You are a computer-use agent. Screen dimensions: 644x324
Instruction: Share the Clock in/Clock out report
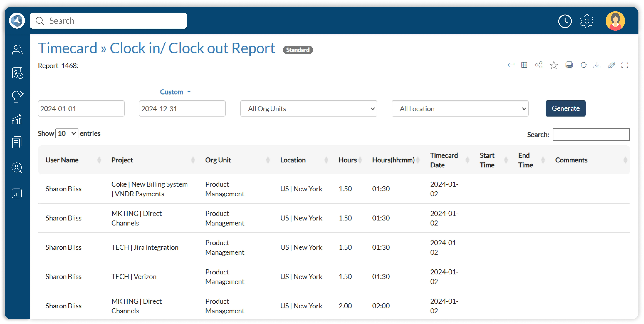(x=539, y=65)
